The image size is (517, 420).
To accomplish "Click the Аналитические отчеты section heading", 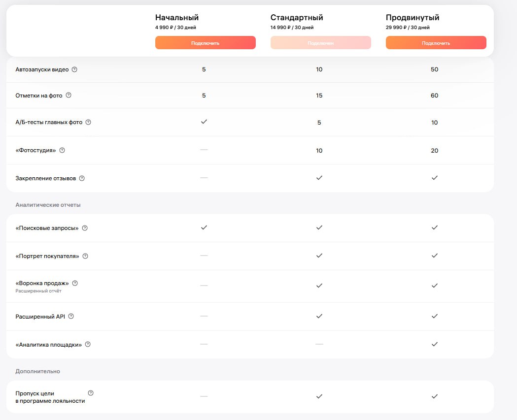I will 48,205.
